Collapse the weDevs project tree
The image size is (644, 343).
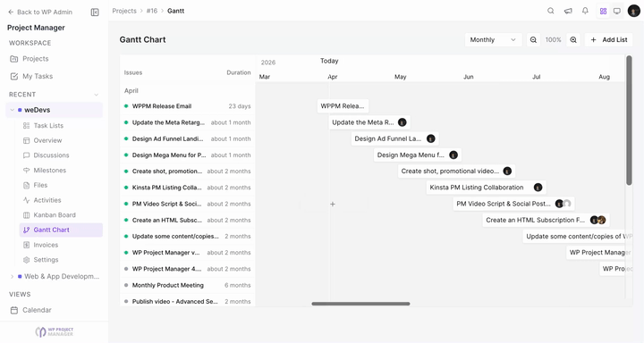(12, 110)
